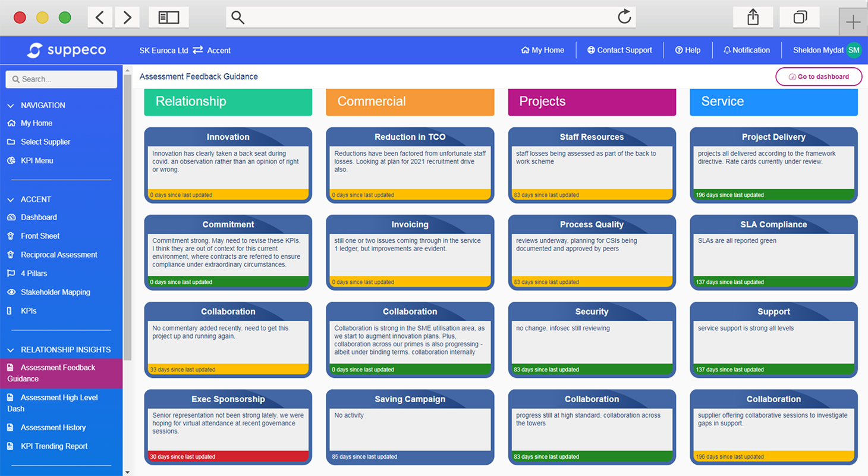Click the My Home house icon in sidebar
This screenshot has height=476, width=868.
click(x=11, y=123)
